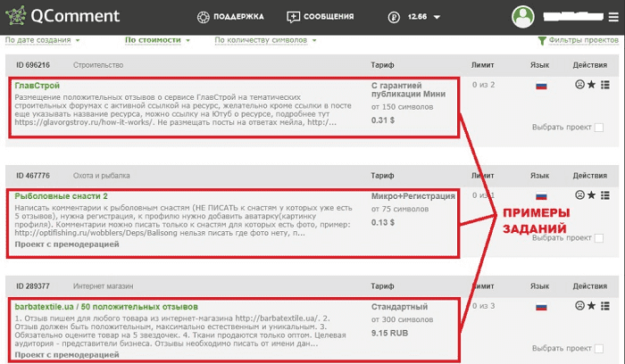
Task: Click sad face icon for ГлавСтрой project
Action: coord(579,85)
